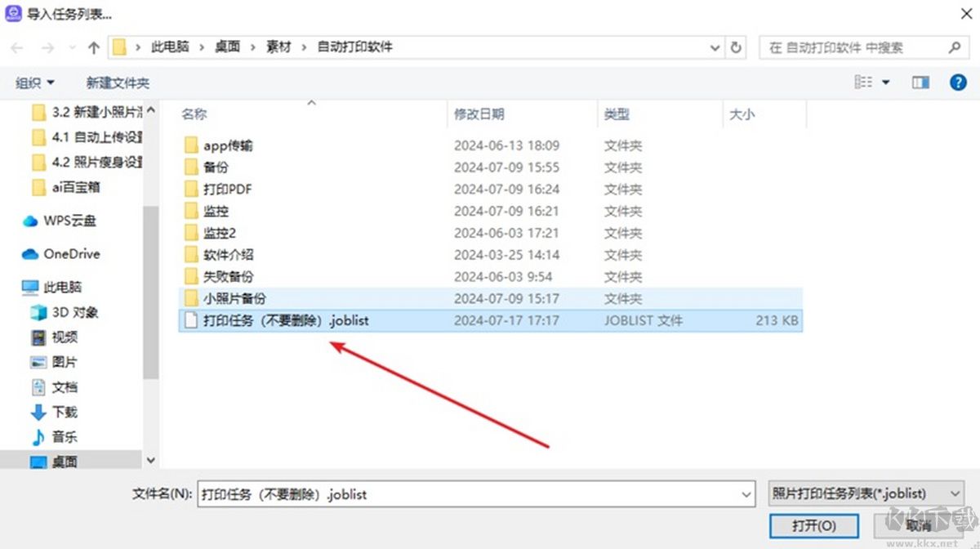The width and height of the screenshot is (980, 549).
Task: Open 3D 对象 in the sidebar
Action: [x=64, y=312]
